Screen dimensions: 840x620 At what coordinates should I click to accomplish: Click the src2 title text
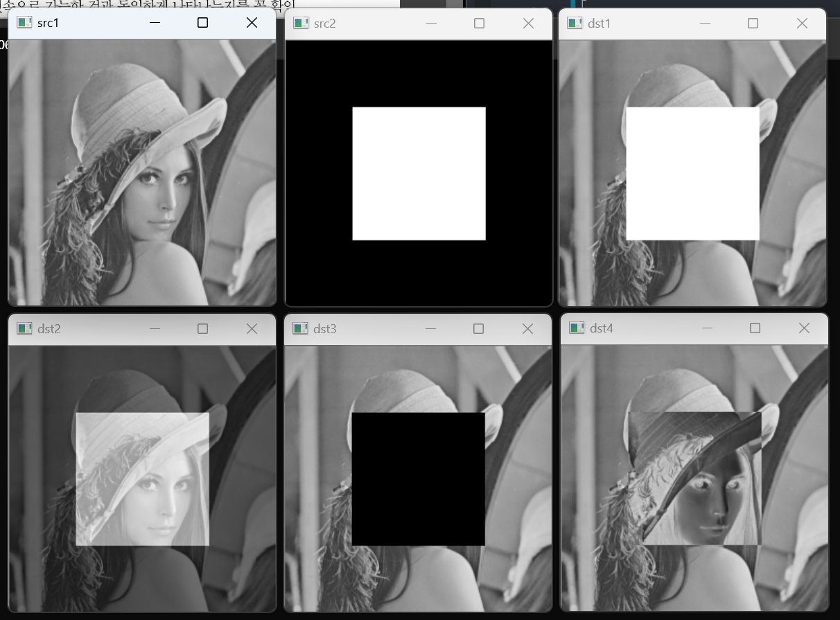pos(325,24)
